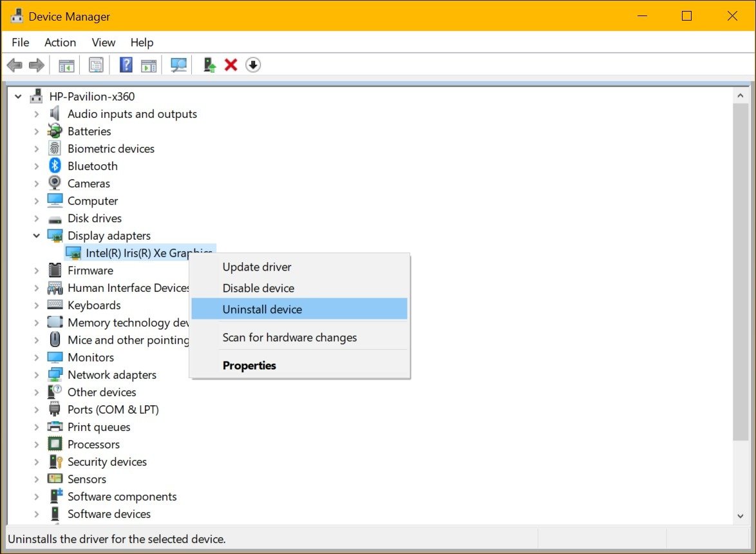
Task: Click the scan for hardware changes monitor icon
Action: pyautogui.click(x=179, y=65)
